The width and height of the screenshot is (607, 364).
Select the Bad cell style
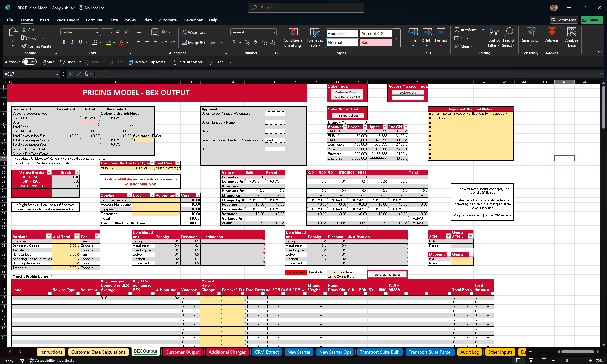tap(376, 42)
